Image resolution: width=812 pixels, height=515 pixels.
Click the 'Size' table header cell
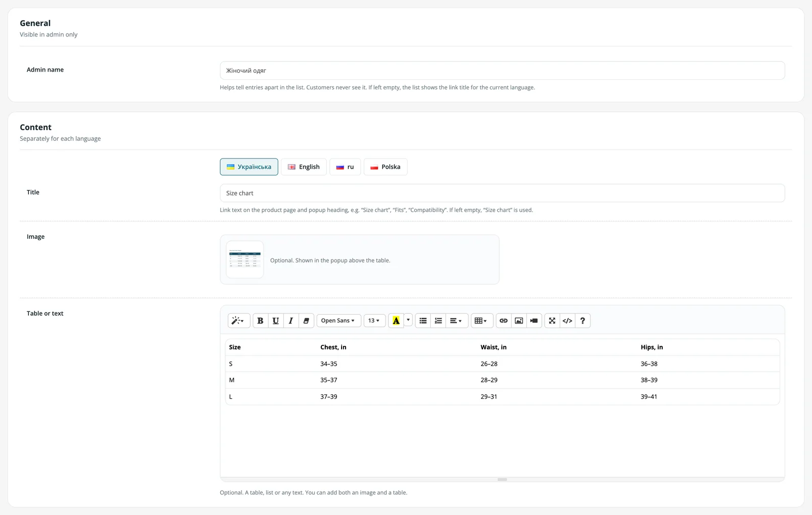point(271,347)
